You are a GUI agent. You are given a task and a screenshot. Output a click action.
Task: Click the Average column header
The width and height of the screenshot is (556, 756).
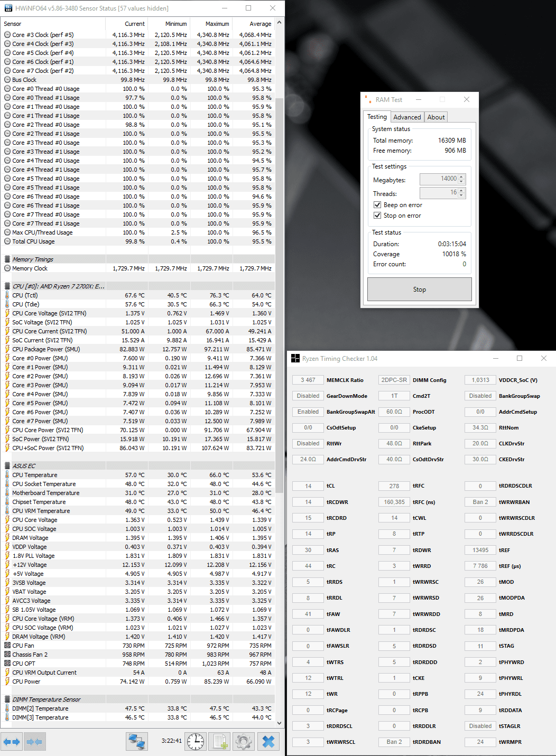tap(260, 24)
